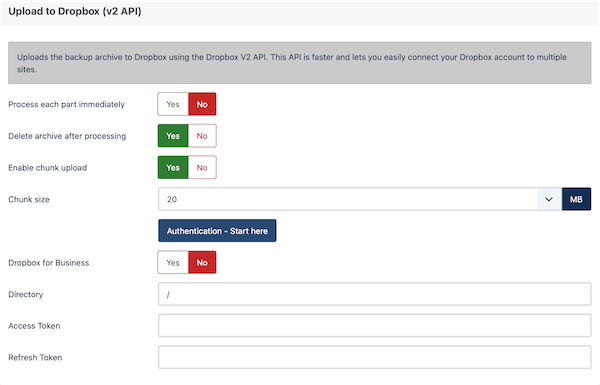Click into the Access Token field
600x385 pixels.
[x=375, y=326]
